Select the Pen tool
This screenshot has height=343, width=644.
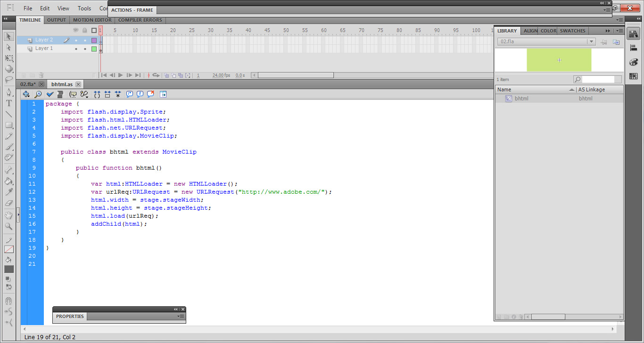click(x=8, y=92)
